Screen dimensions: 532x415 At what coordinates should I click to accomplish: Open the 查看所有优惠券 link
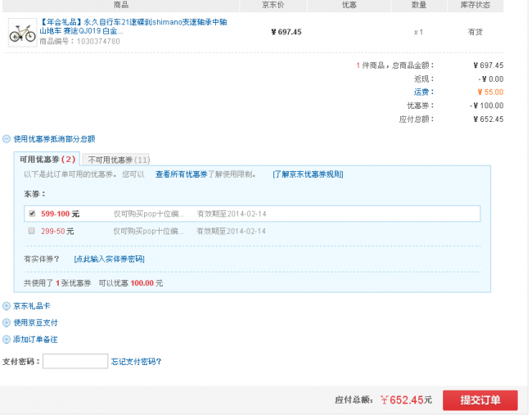181,174
